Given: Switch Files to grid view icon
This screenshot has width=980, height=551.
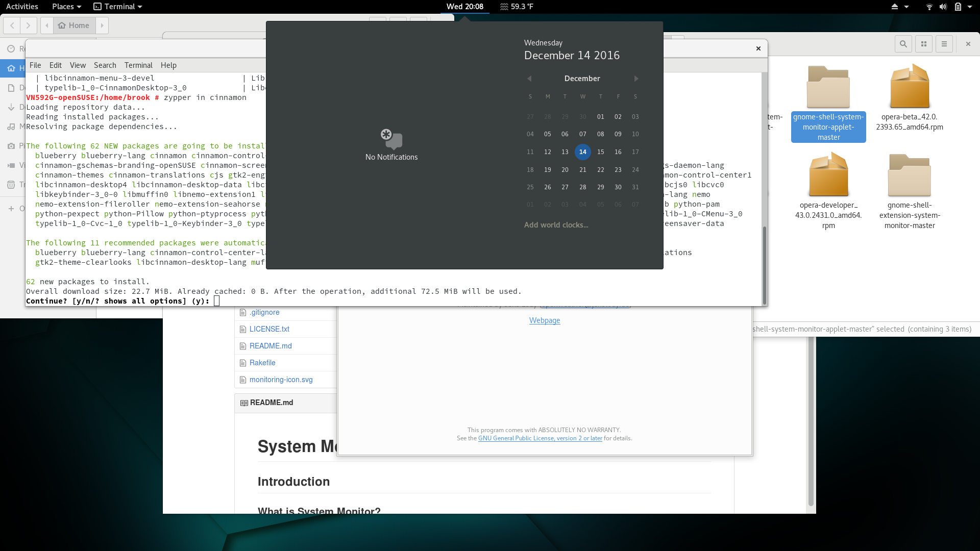Looking at the screenshot, I should 924,44.
